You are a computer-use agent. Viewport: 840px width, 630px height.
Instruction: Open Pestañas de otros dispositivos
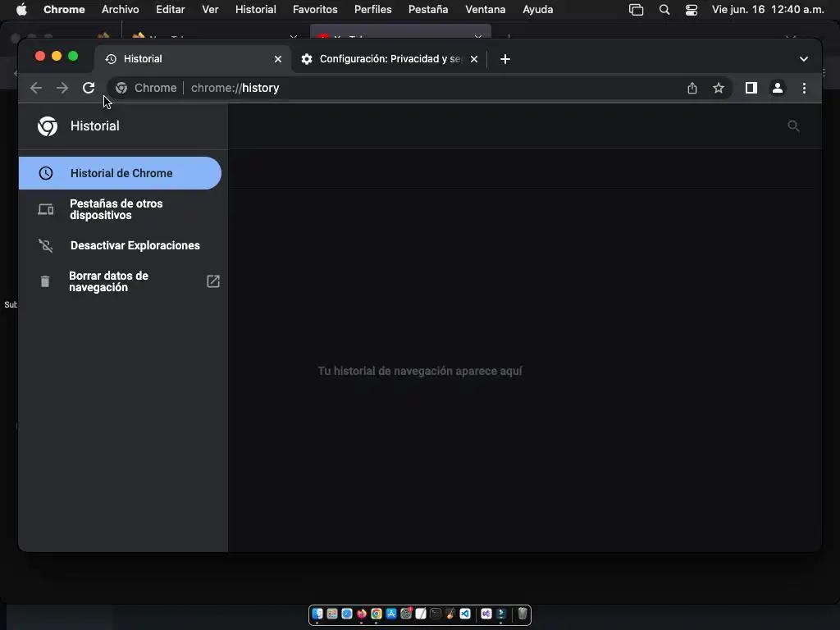coord(120,209)
